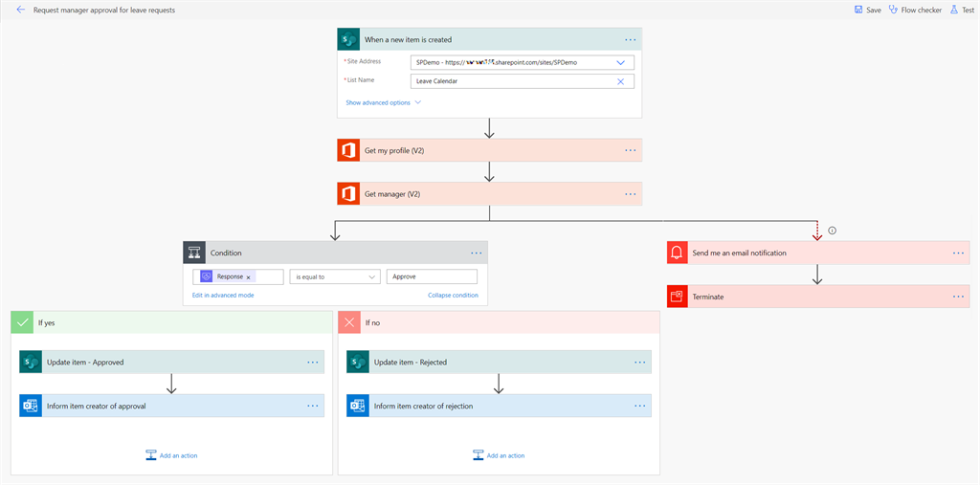Open the Get manager (V2) ellipsis menu

(x=630, y=194)
